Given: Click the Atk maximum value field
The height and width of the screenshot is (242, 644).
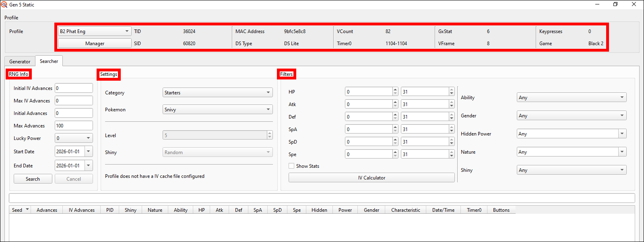Looking at the screenshot, I should pyautogui.click(x=425, y=104).
